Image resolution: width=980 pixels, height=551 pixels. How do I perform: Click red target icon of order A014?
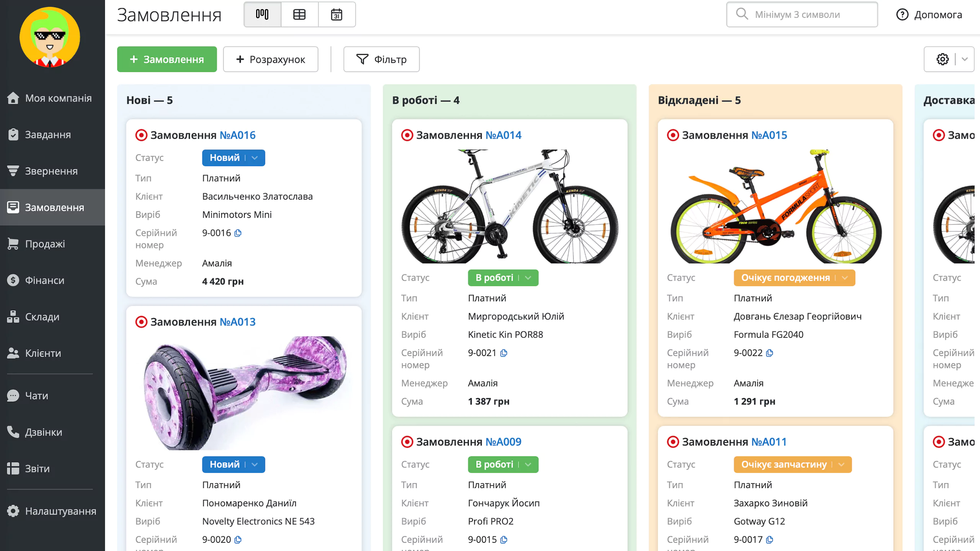pos(407,135)
